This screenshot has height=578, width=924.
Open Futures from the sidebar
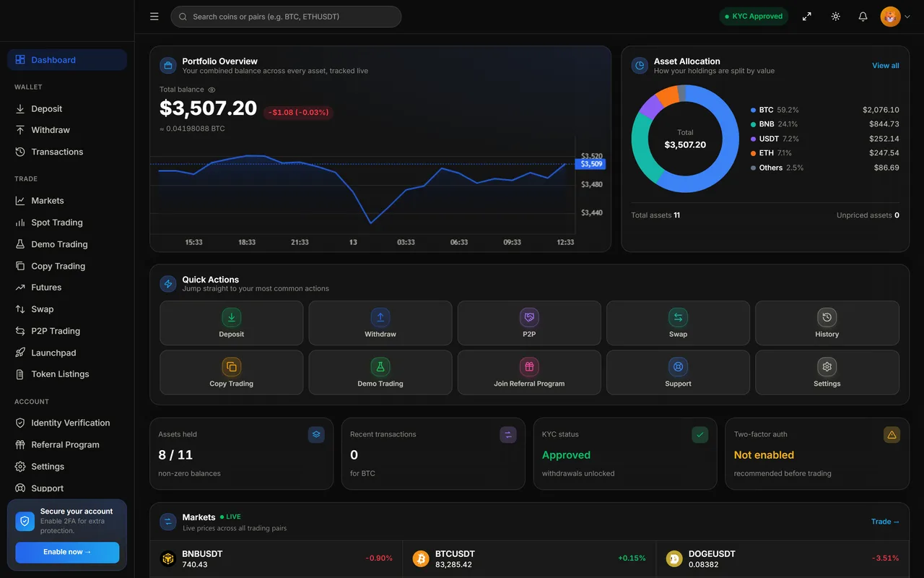pos(67,287)
